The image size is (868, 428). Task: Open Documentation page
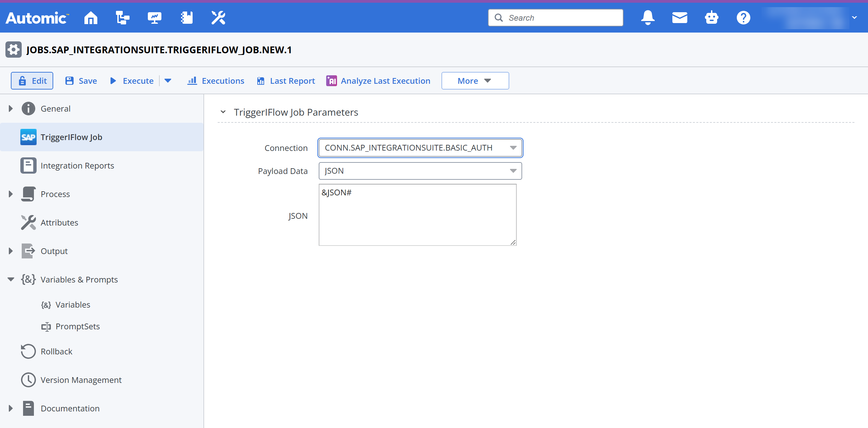[x=70, y=408]
